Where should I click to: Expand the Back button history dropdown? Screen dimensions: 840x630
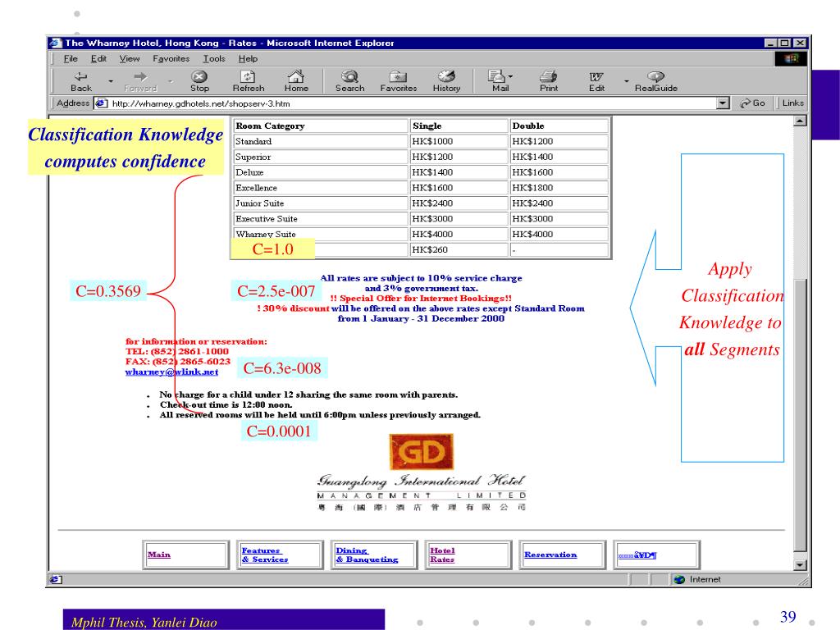coord(111,81)
